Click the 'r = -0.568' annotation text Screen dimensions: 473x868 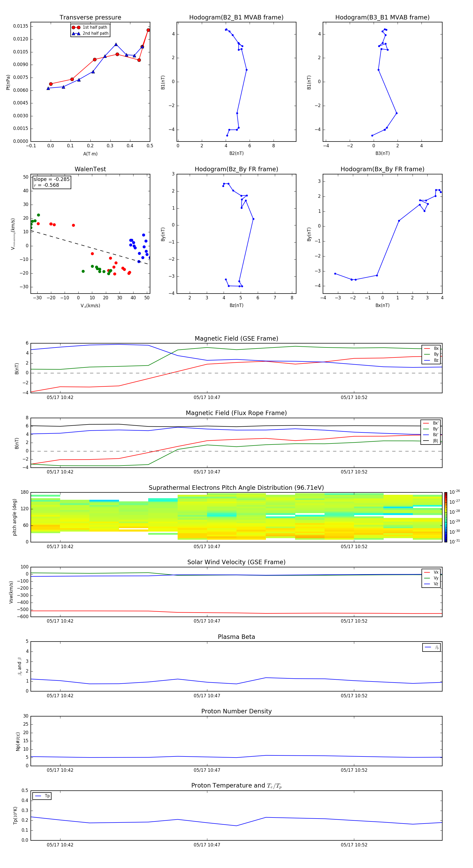coord(47,185)
